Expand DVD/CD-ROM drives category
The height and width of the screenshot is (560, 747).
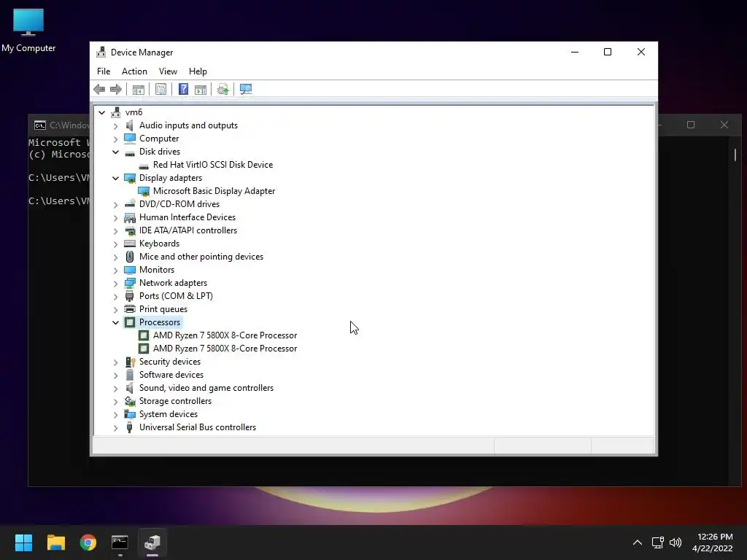[x=115, y=205]
